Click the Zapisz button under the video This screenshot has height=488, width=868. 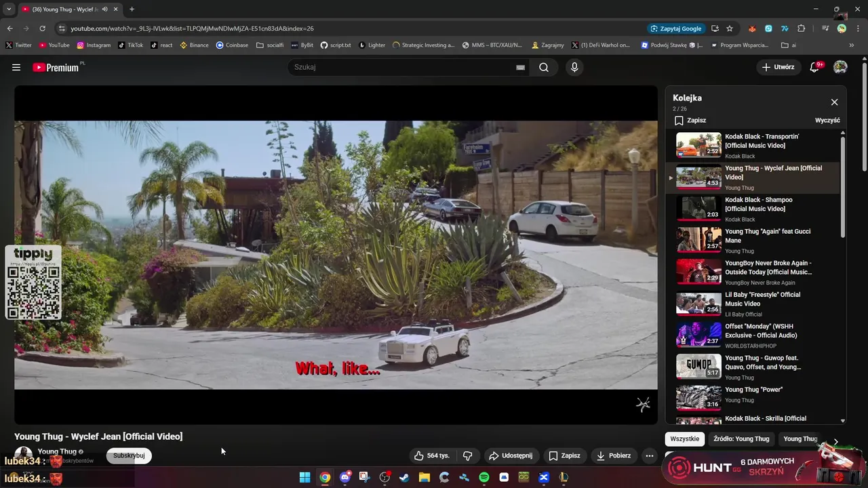click(564, 455)
